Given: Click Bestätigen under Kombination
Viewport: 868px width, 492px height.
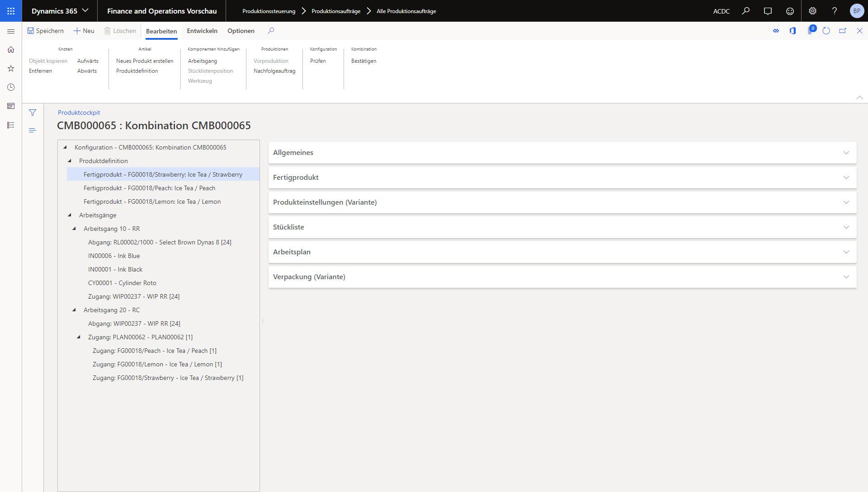Looking at the screenshot, I should pos(363,61).
